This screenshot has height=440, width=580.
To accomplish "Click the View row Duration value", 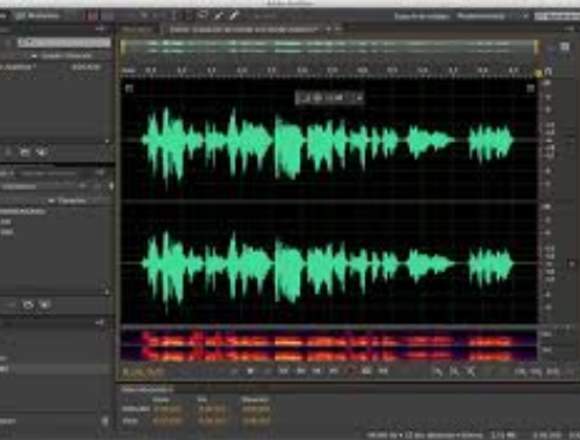I will point(256,421).
